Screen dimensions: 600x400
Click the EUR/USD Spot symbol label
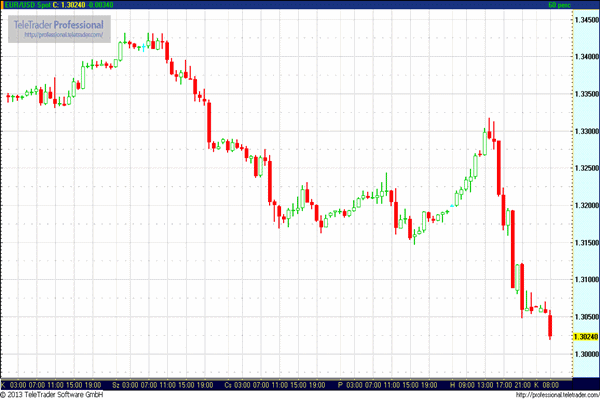(x=25, y=5)
